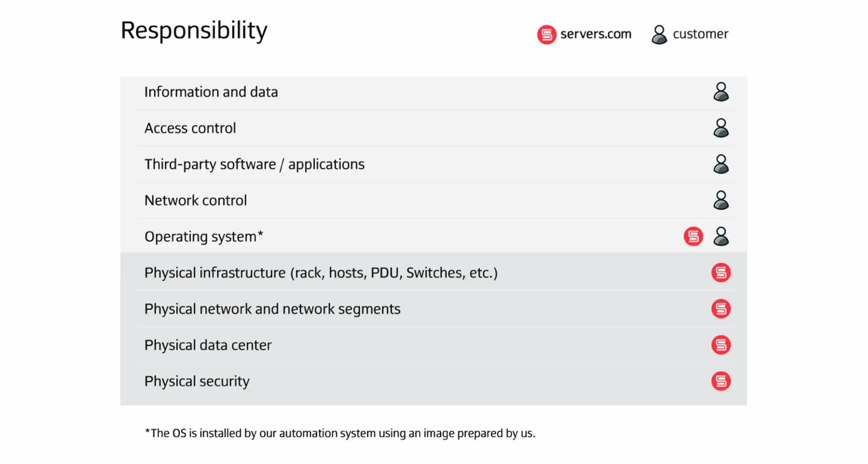Click servers.com icon next to Physical security
This screenshot has height=464, width=868.
point(721,381)
